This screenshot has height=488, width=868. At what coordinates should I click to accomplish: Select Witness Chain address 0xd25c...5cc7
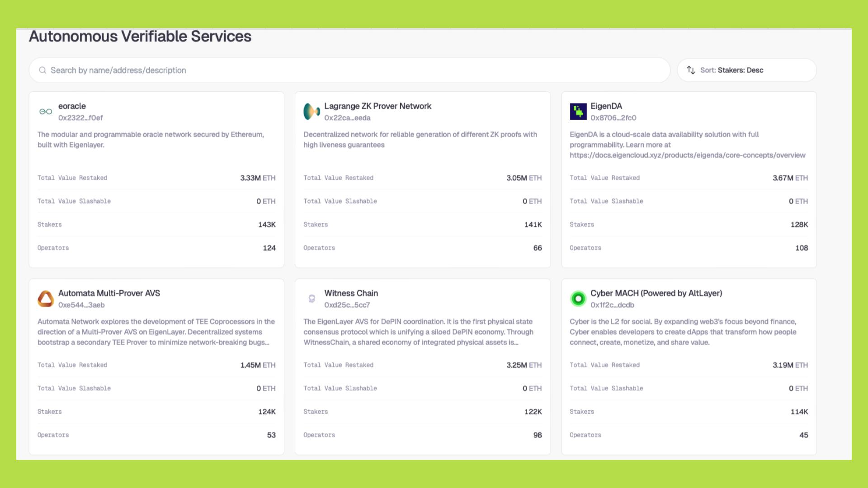tap(347, 305)
